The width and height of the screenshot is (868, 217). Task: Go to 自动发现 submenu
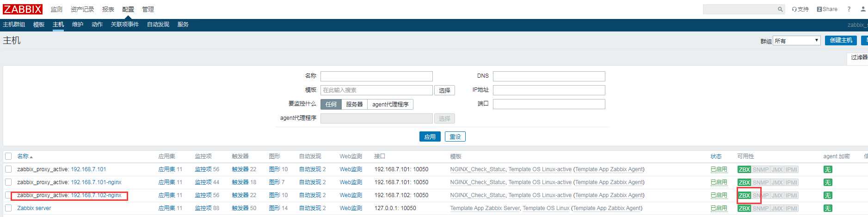[158, 25]
